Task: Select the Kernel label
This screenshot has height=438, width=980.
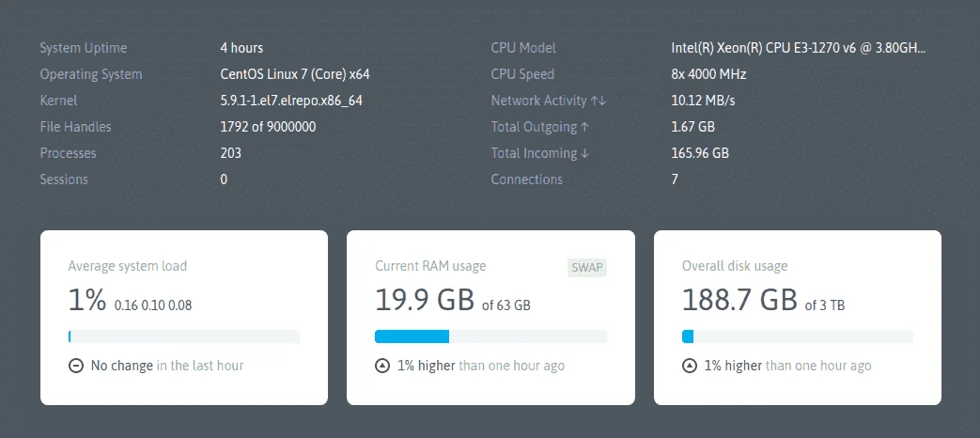Action: point(59,101)
